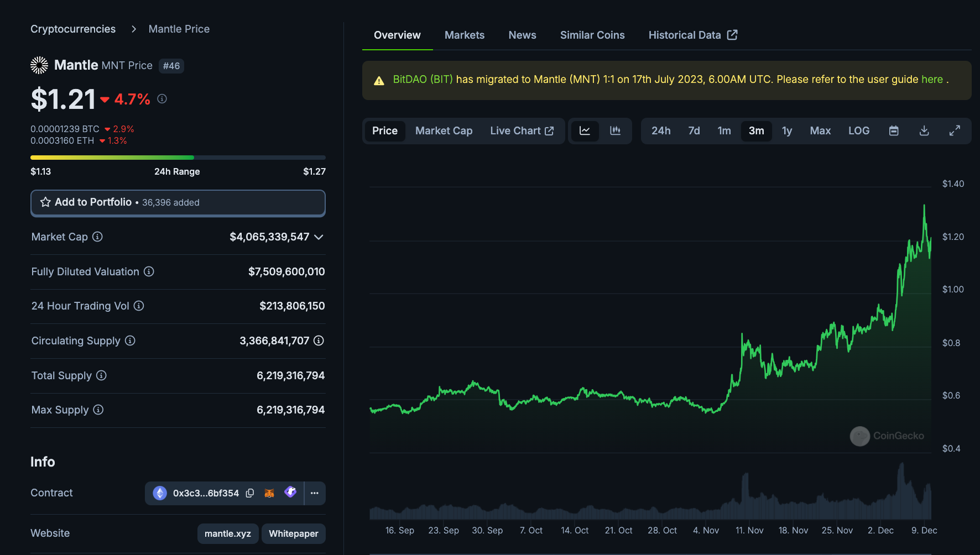Click the star icon on Add to Portfolio

[x=45, y=202]
